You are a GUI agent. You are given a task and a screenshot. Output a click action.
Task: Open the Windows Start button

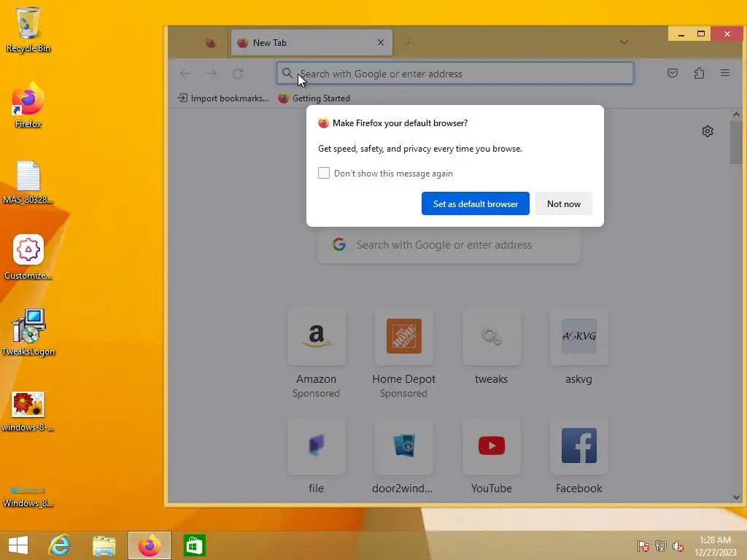[18, 545]
